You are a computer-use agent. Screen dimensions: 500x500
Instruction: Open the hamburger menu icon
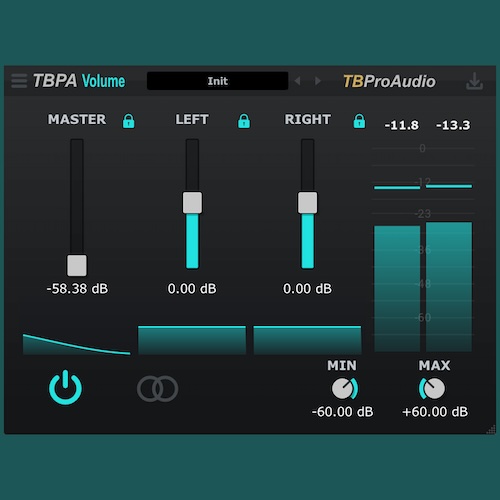(x=19, y=81)
